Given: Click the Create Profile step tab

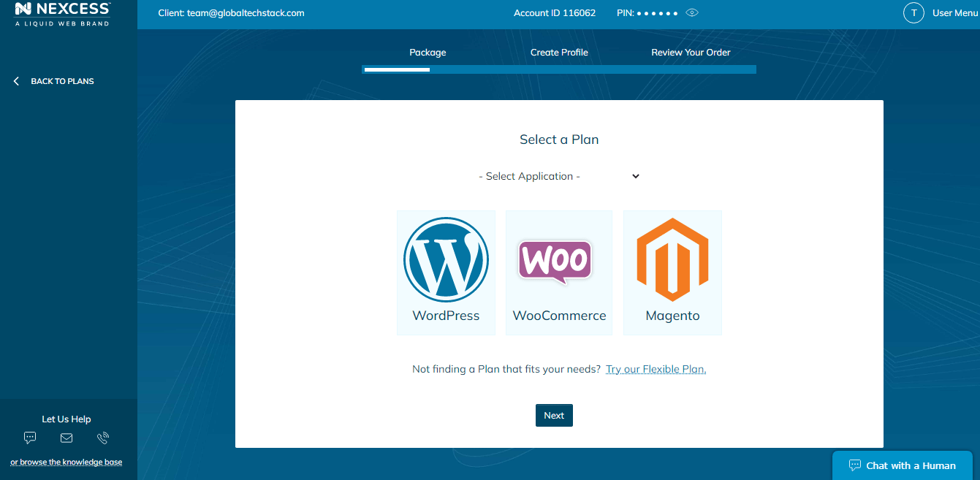Looking at the screenshot, I should click(559, 53).
